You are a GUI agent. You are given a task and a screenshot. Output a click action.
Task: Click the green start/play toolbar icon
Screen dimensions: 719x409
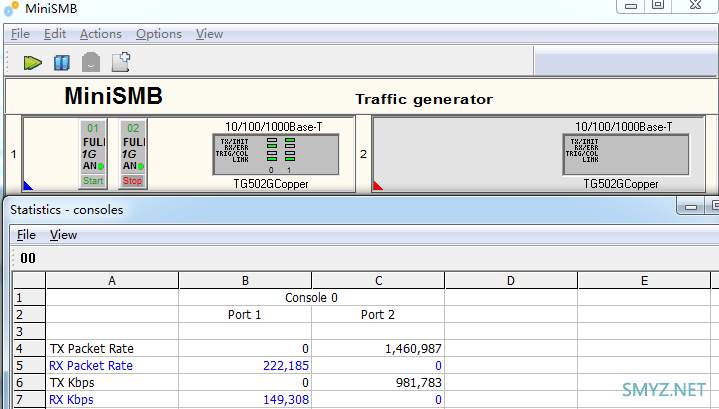click(33, 63)
